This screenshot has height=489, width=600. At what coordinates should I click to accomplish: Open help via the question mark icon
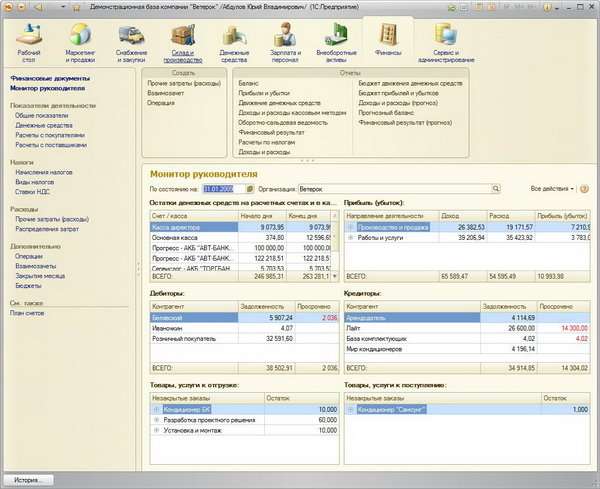tap(584, 189)
